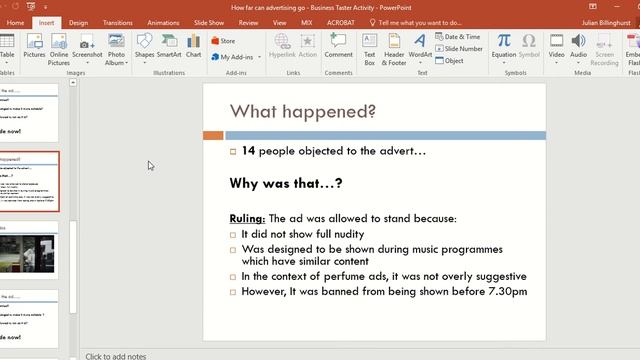
Task: Insert Pictures from file
Action: pos(34,46)
